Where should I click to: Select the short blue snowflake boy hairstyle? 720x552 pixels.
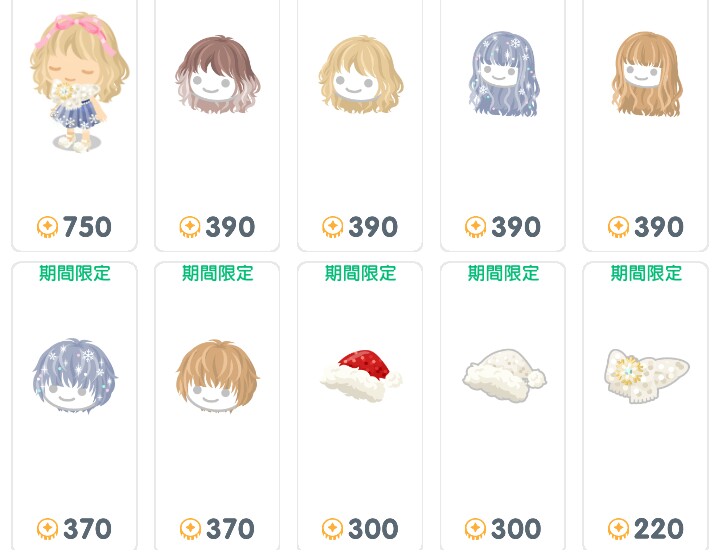75,376
